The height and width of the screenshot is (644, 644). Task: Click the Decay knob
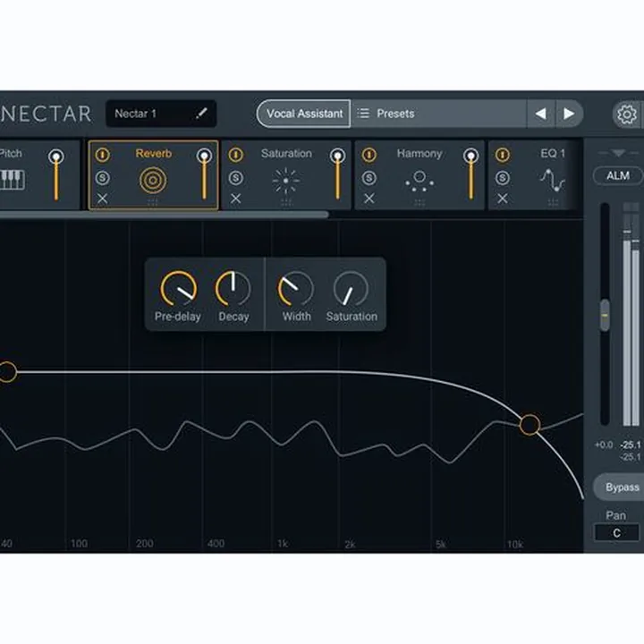pos(233,288)
